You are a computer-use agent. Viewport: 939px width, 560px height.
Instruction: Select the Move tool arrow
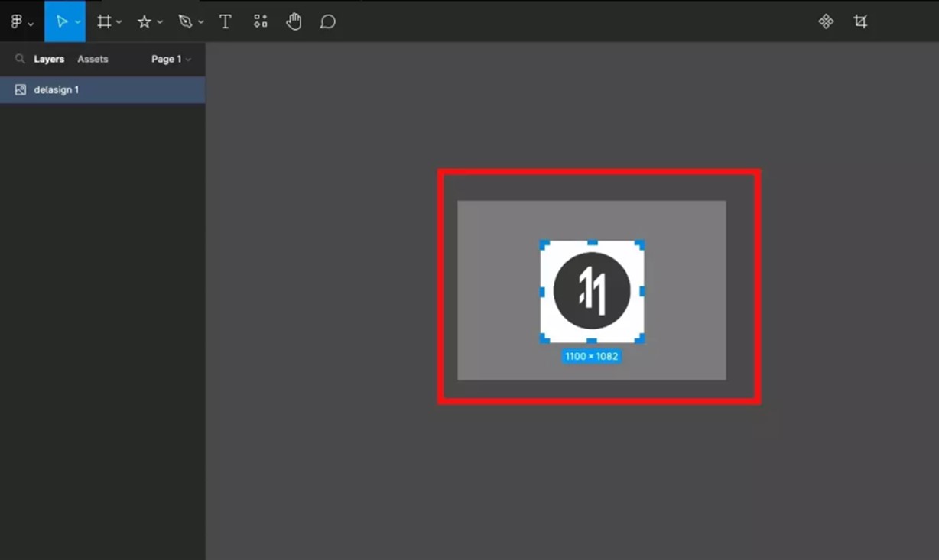tap(61, 21)
